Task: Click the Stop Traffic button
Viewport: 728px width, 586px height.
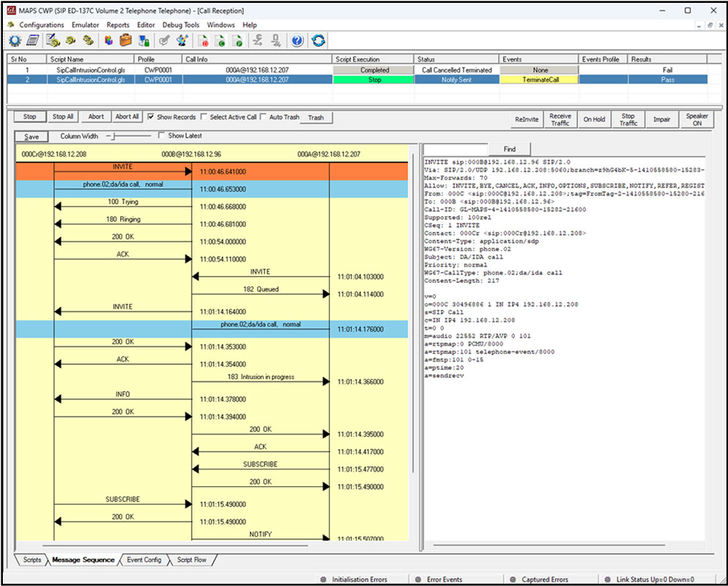Action: coord(628,119)
